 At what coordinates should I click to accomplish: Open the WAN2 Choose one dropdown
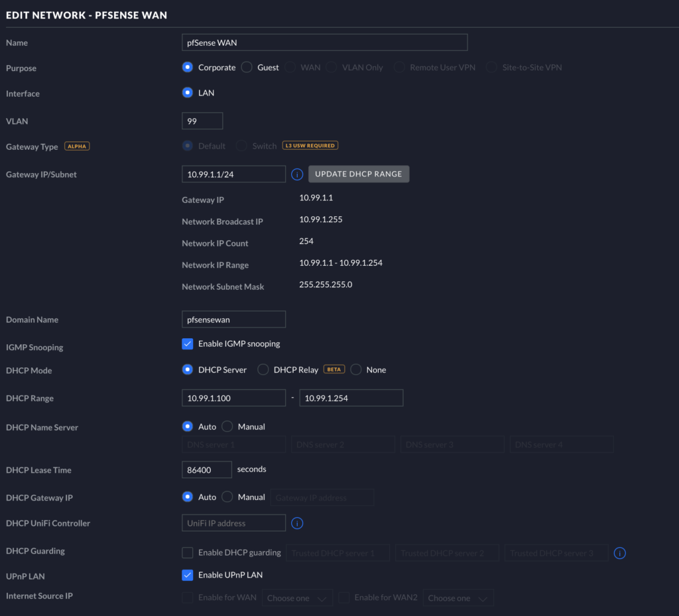click(x=459, y=598)
